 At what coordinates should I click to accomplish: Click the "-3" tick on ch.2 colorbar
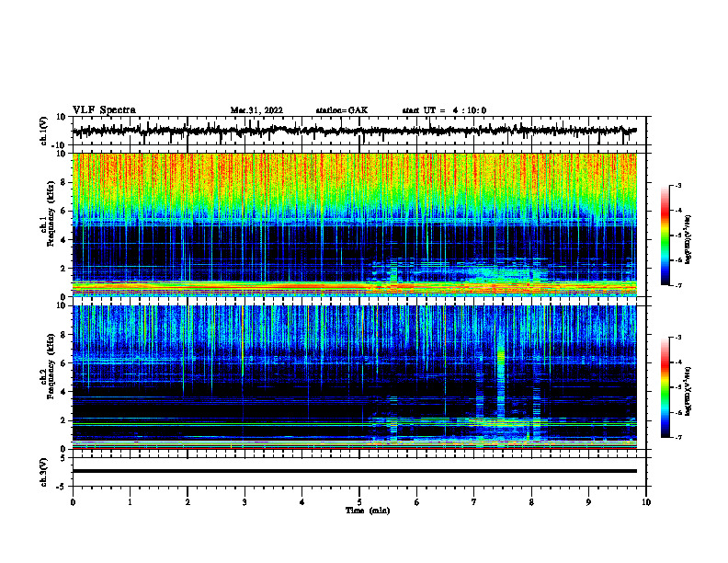click(677, 338)
